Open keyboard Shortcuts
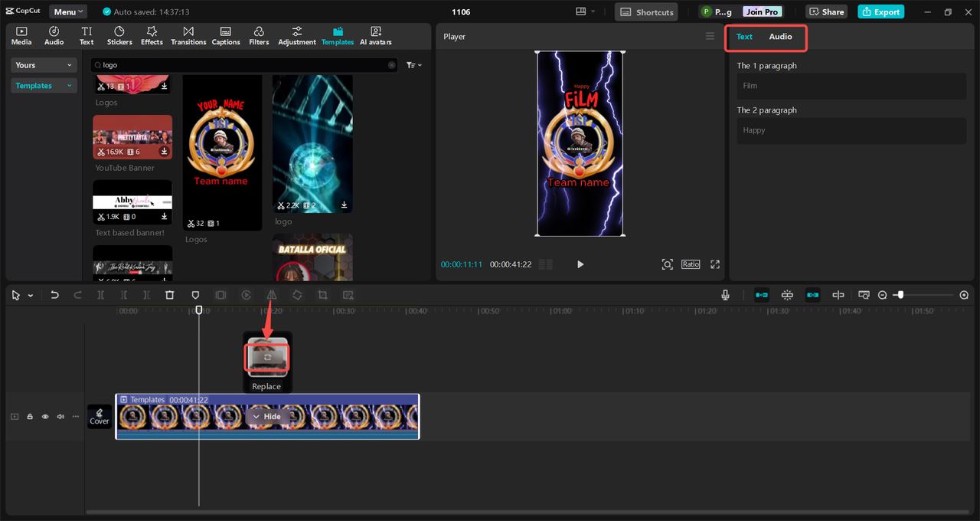 (646, 11)
